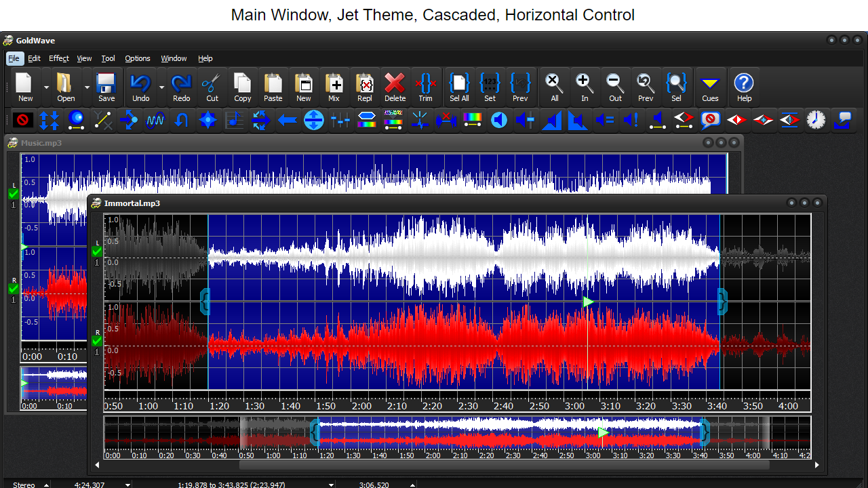Click the Cues toolbar icon

click(x=710, y=87)
